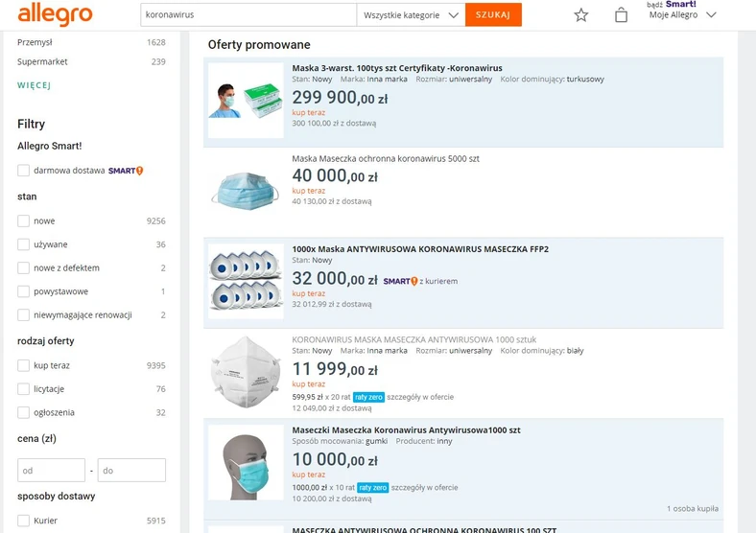
Task: Click the SMART badge beside darmowa dostawa
Action: [126, 171]
